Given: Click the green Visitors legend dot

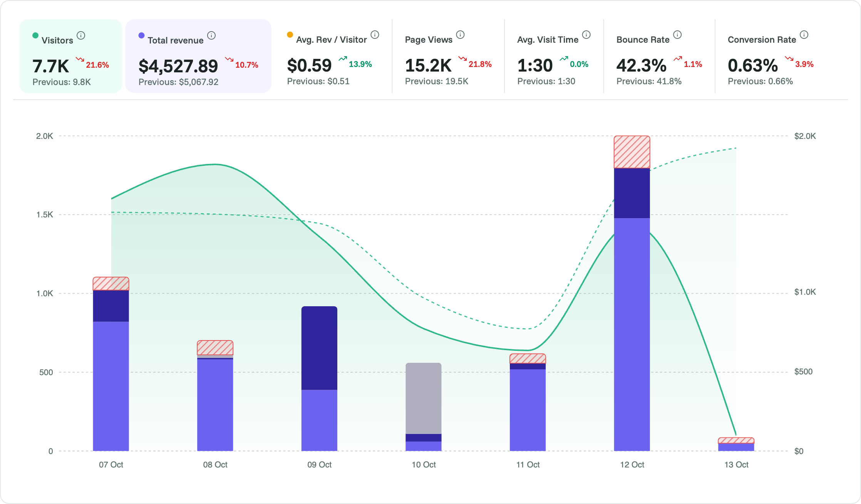Looking at the screenshot, I should [35, 35].
